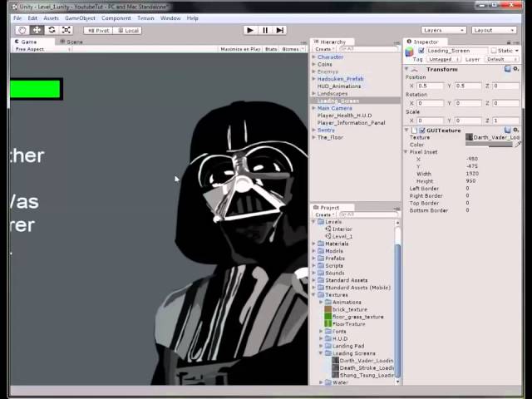The height and width of the screenshot is (399, 532).
Task: Open the Assets menu
Action: point(51,18)
